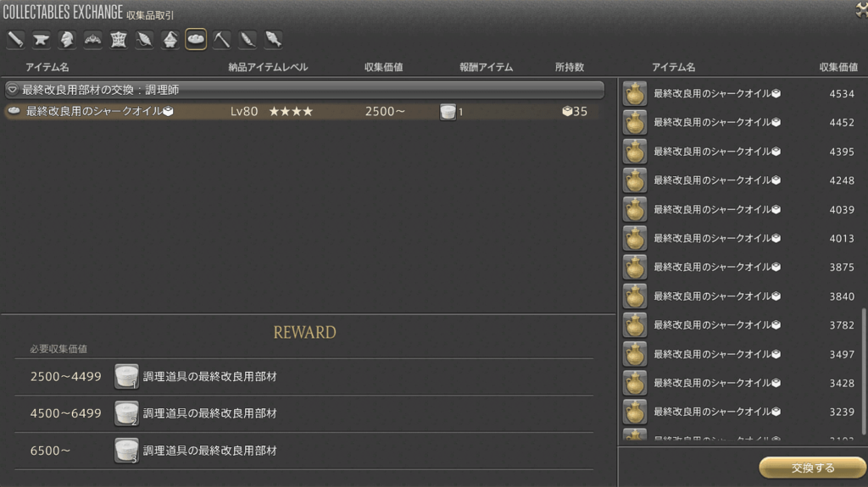This screenshot has height=487, width=868.
Task: Select the Blacksmith anvil job icon
Action: [41, 39]
